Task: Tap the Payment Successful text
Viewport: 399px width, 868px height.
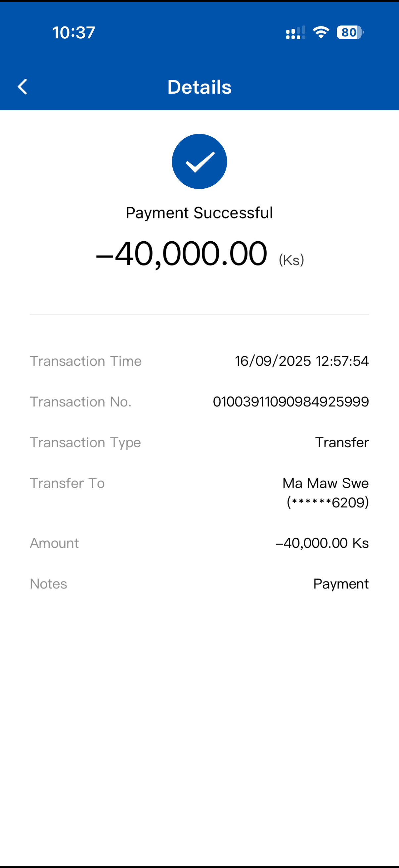Action: pyautogui.click(x=199, y=213)
